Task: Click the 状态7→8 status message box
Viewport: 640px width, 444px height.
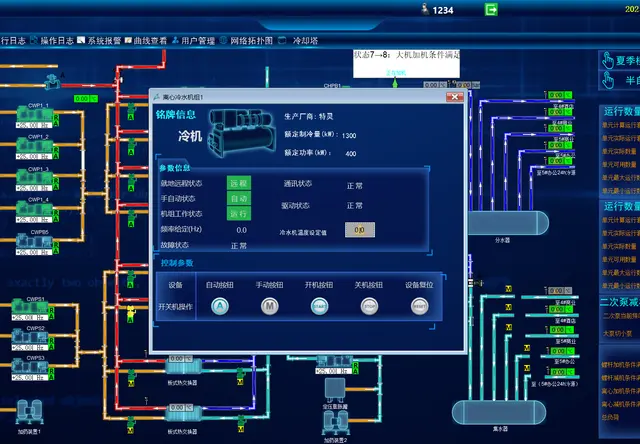Action: tap(406, 64)
